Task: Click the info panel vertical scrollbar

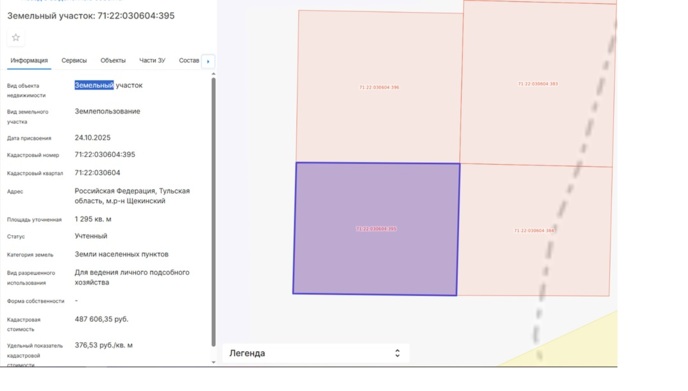Action: tap(214, 212)
